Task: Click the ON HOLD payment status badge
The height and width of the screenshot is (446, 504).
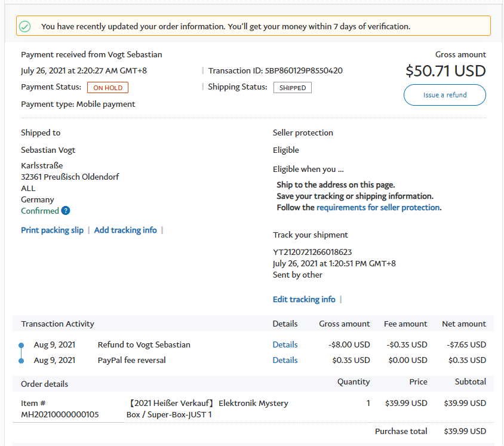Action: [107, 88]
